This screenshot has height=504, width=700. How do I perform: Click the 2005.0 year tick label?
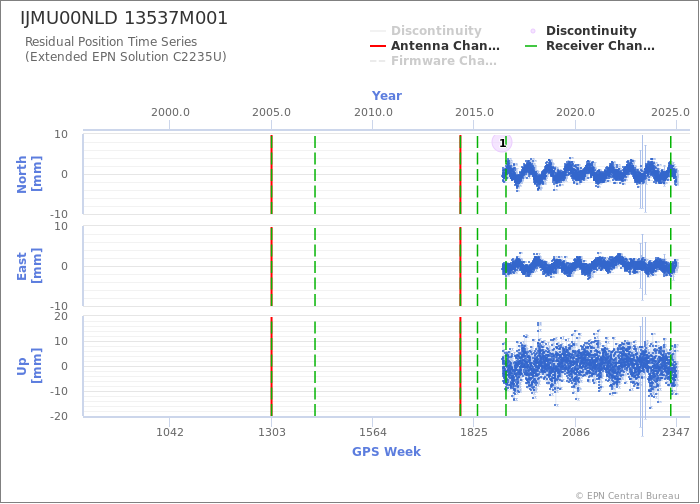271,112
